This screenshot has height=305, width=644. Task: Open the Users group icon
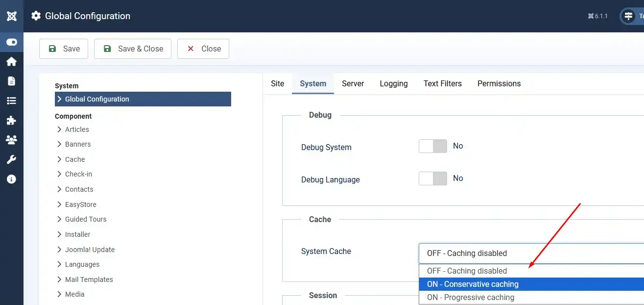click(x=12, y=140)
